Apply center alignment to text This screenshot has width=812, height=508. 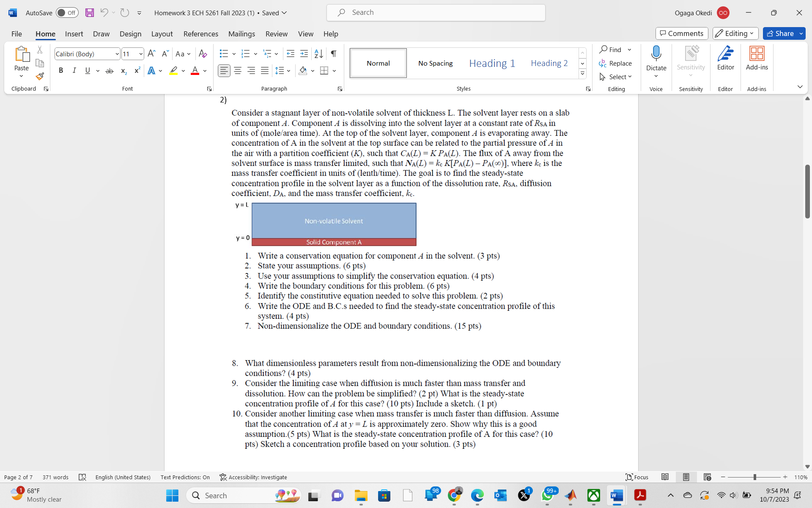point(238,71)
